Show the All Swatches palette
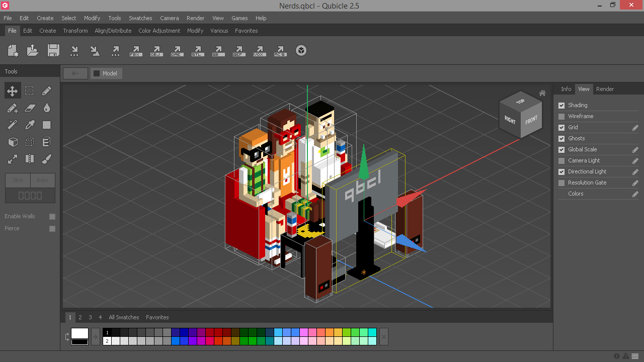Image resolution: width=644 pixels, height=362 pixels. pos(124,317)
